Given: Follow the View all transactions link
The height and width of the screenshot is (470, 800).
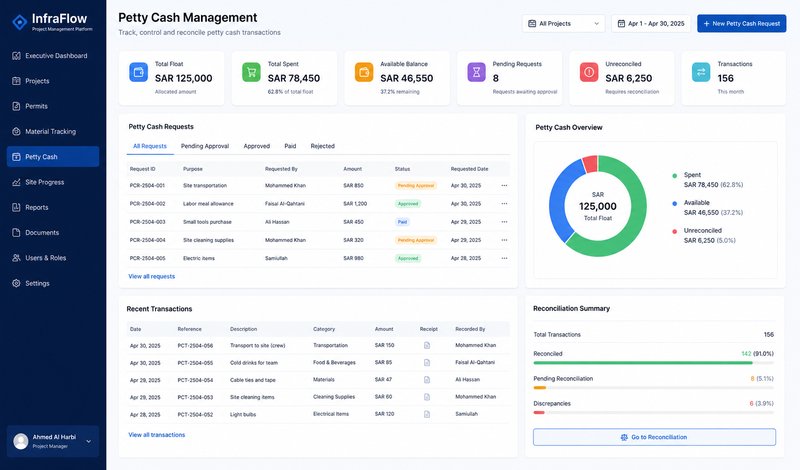Looking at the screenshot, I should coord(157,435).
